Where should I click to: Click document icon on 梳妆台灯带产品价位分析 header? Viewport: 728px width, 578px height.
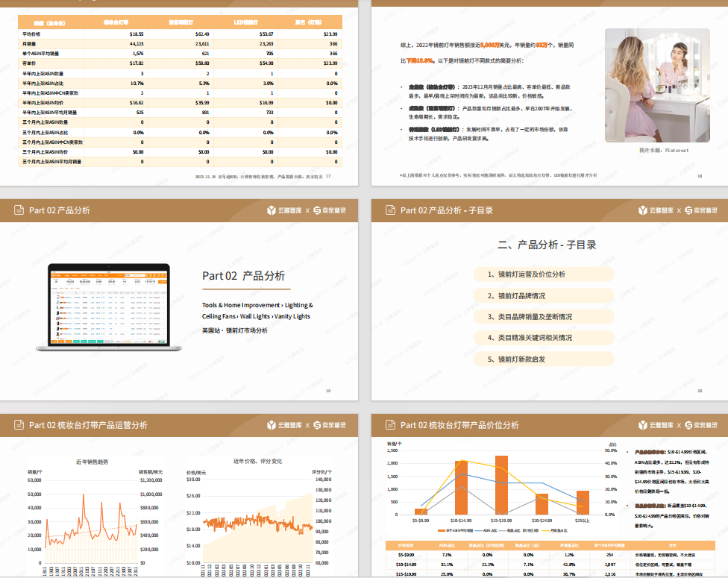tap(390, 425)
